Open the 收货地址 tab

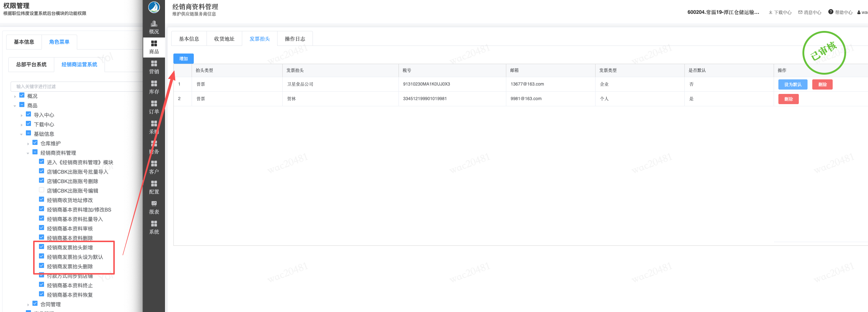(x=224, y=39)
